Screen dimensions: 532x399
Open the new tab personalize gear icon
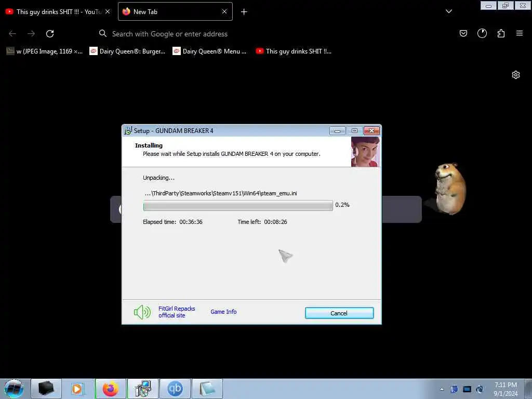(516, 75)
